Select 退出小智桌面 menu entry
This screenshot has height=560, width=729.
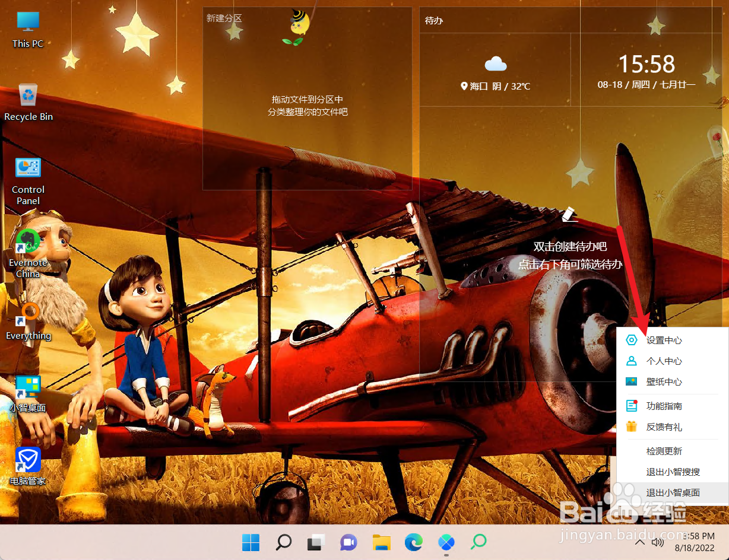[673, 493]
